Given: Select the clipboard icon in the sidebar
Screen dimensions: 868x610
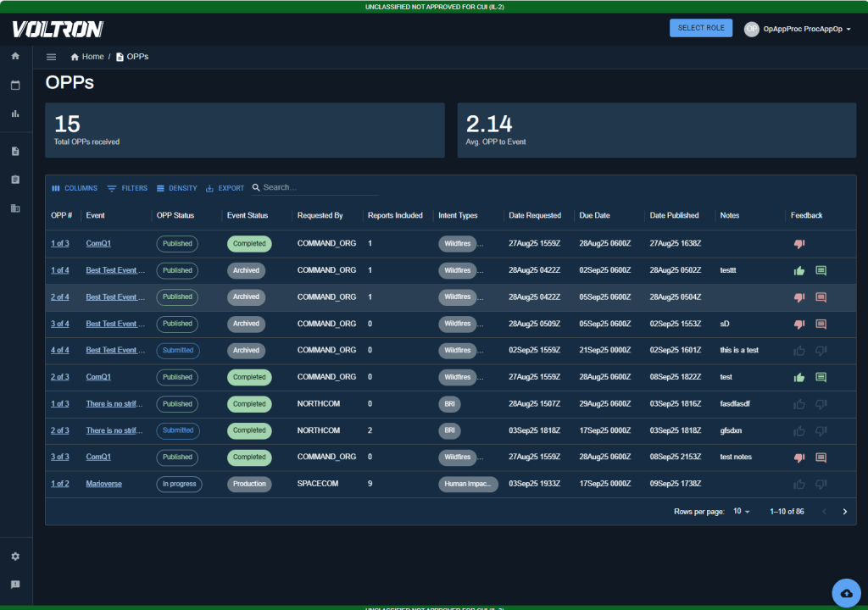Looking at the screenshot, I should tap(15, 179).
